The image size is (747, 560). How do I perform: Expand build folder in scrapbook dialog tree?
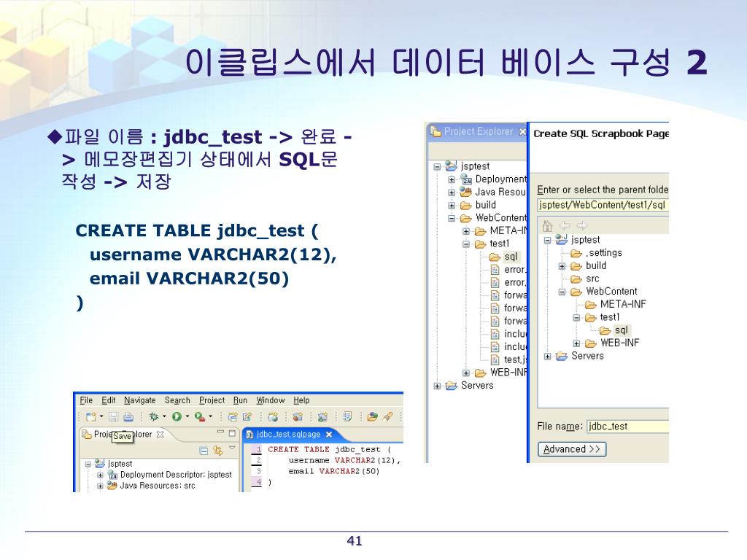(x=562, y=266)
